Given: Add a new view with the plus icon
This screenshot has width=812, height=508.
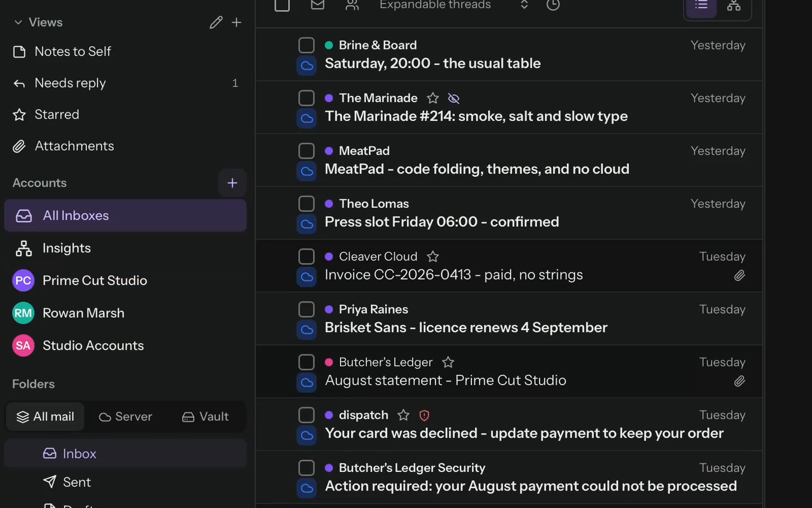Looking at the screenshot, I should pos(237,23).
